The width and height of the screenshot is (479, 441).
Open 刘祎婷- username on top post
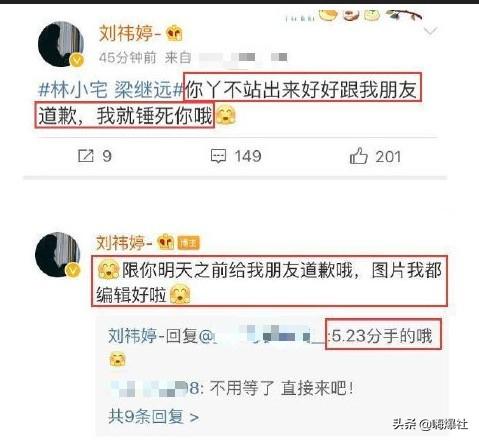tap(130, 33)
